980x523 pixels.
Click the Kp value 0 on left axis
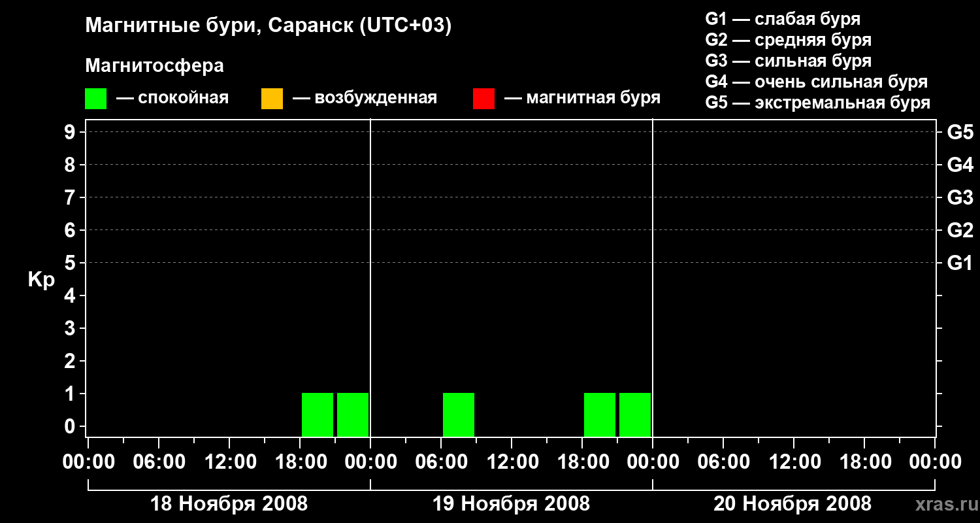pos(69,427)
